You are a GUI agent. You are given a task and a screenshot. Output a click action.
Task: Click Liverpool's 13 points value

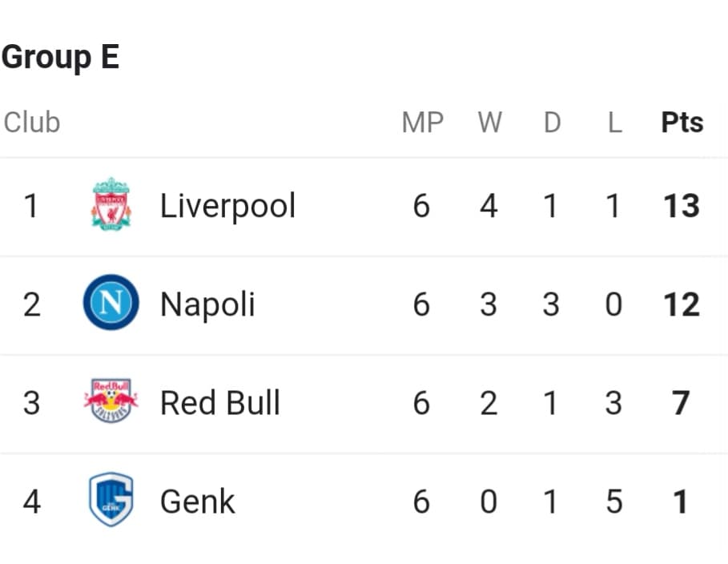click(x=682, y=206)
